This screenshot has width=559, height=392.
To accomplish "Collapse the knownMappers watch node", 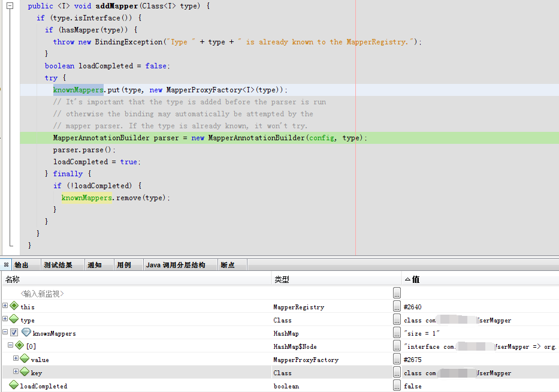I will click(5, 331).
